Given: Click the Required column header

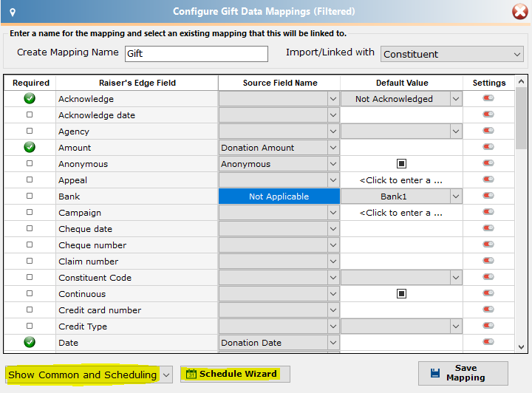Looking at the screenshot, I should [30, 83].
